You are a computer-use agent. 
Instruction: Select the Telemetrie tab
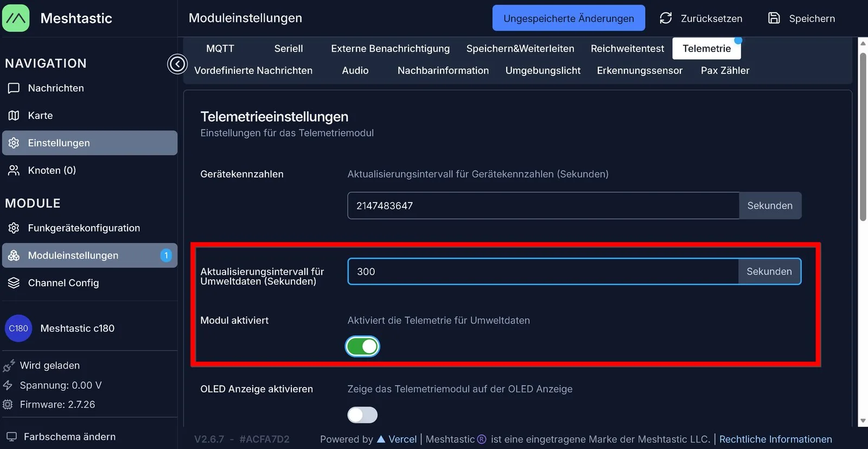click(707, 48)
